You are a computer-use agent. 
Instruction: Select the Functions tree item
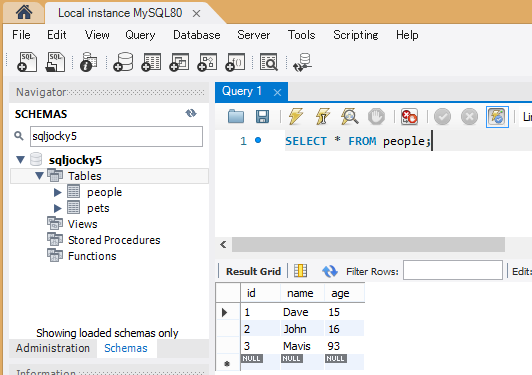tap(92, 256)
